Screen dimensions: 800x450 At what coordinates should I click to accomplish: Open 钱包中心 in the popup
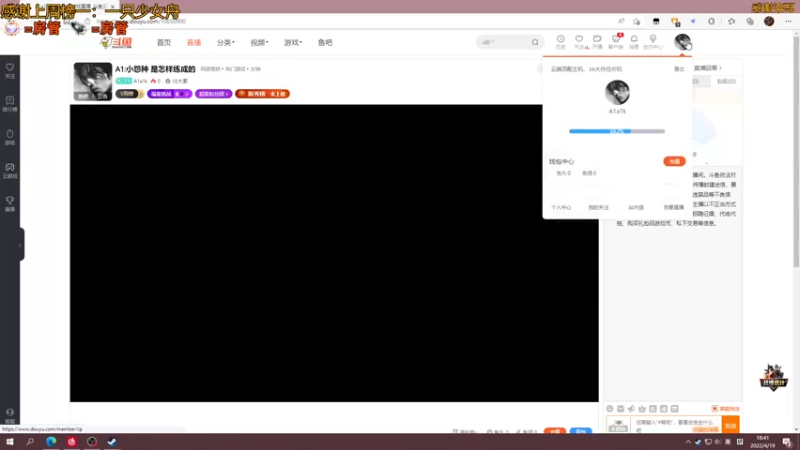click(x=561, y=162)
